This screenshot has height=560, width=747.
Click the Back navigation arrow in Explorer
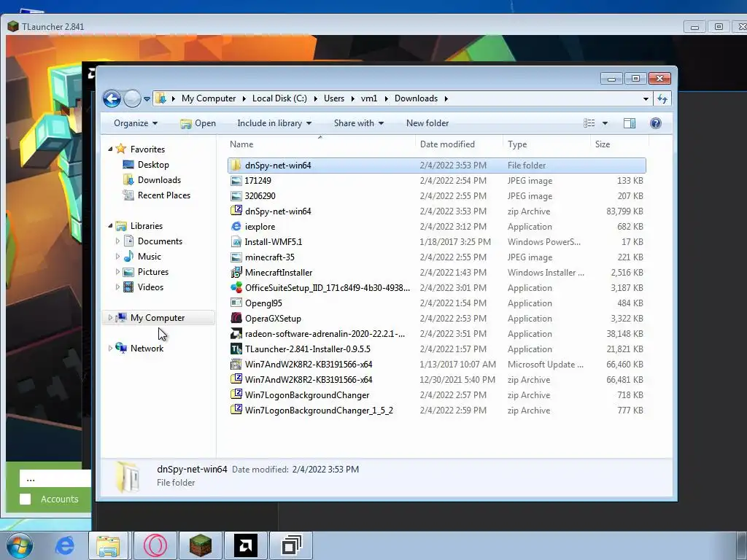tap(112, 99)
